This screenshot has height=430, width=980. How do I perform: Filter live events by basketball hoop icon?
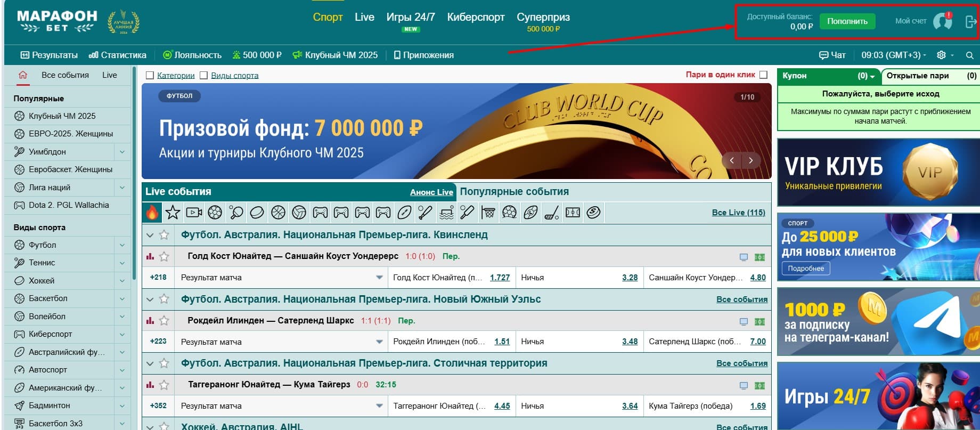pos(488,213)
